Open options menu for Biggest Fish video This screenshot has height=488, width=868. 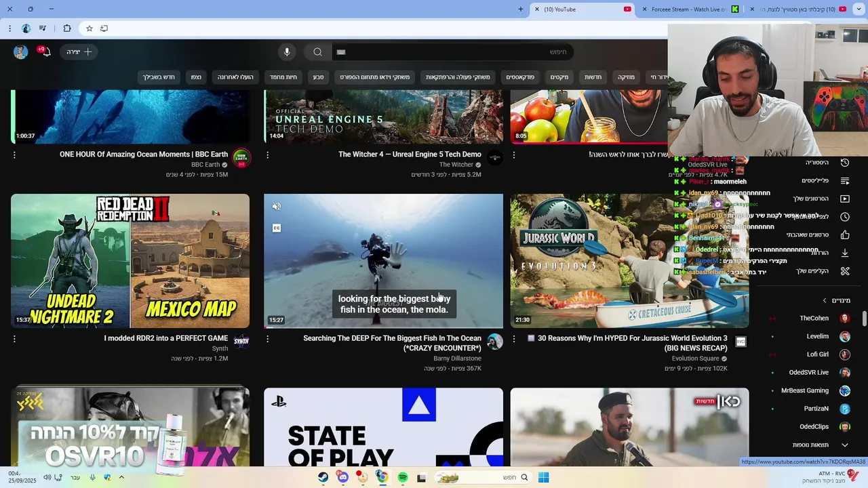click(x=267, y=339)
